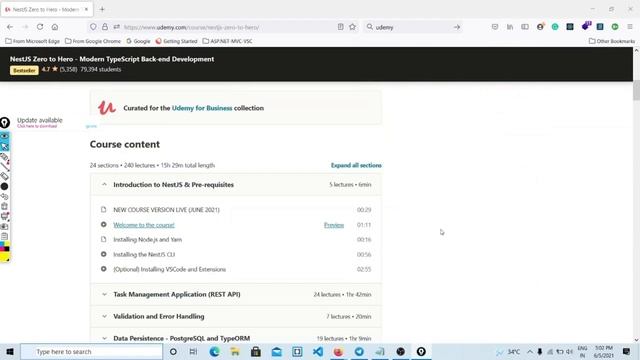Open the Other Bookmarks folder

611,41
